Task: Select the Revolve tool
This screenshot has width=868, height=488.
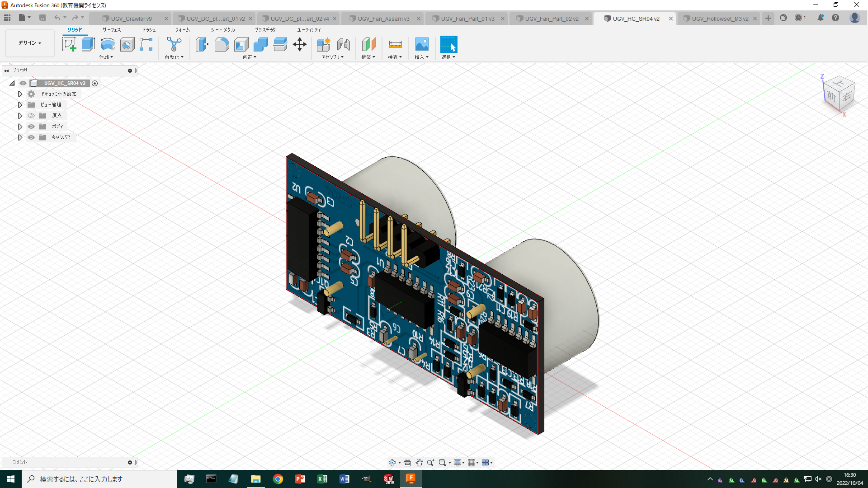Action: pos(108,44)
